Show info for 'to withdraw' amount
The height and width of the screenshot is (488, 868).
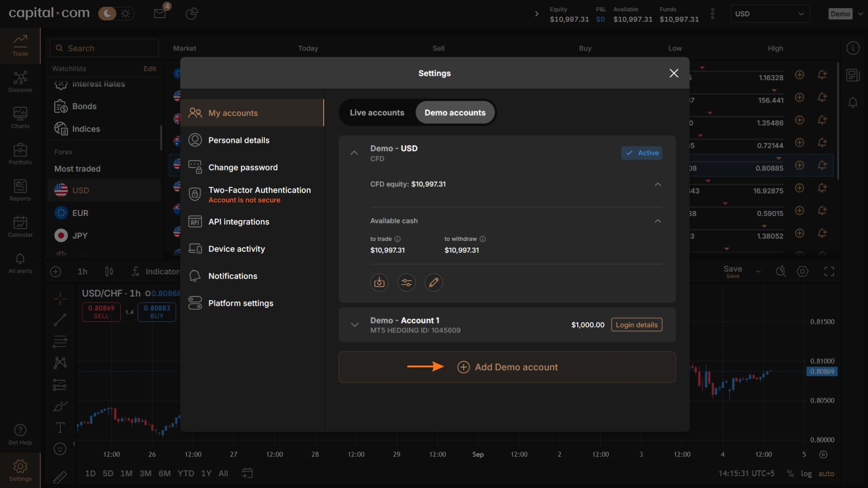(482, 239)
